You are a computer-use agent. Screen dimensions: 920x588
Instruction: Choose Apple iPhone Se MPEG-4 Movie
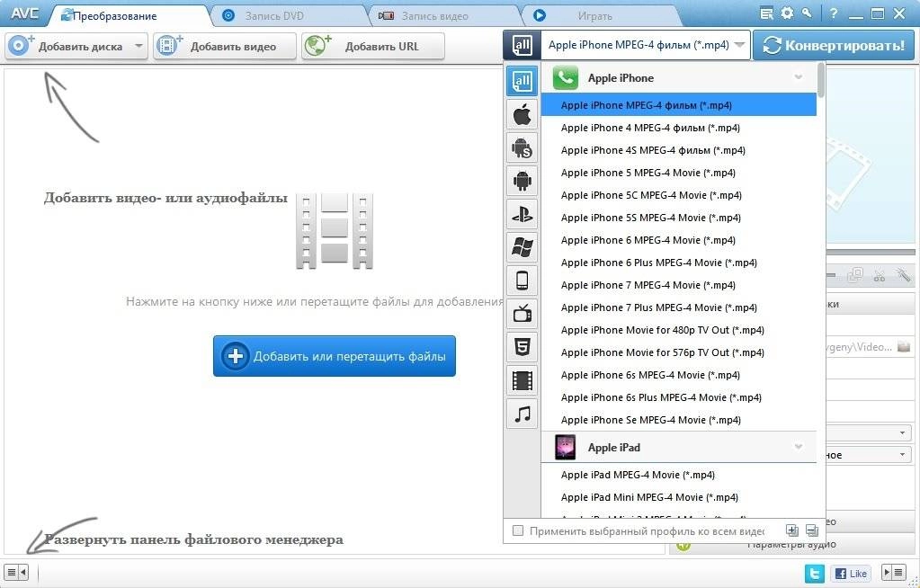[678, 420]
